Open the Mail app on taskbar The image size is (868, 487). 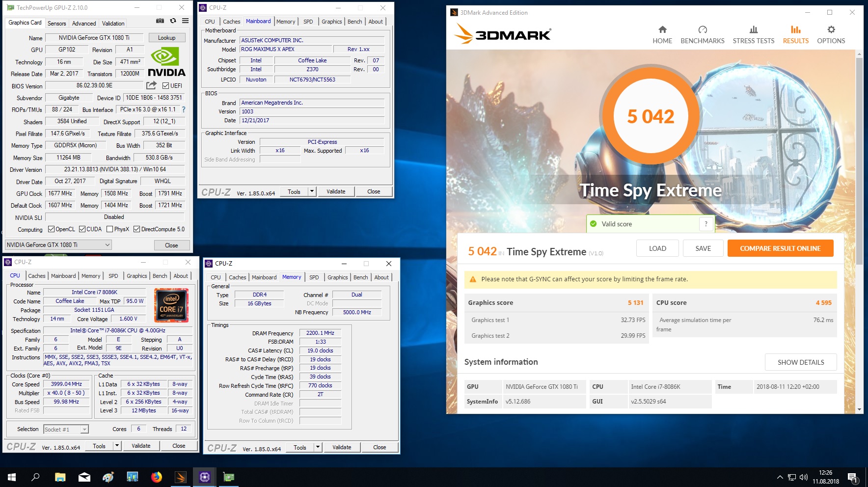click(x=84, y=477)
